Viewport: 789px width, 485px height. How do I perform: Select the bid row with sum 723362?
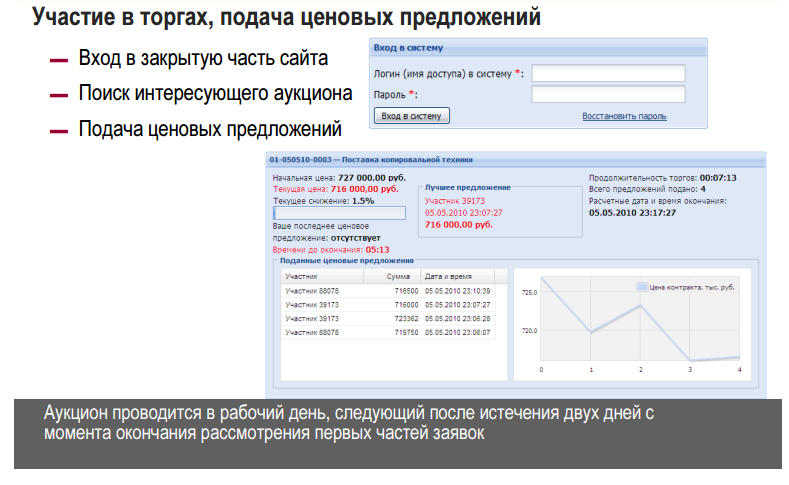[x=385, y=318]
